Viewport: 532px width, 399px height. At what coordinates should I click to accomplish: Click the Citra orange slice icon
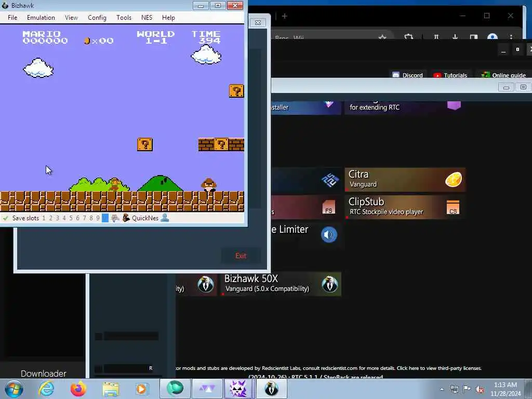click(x=453, y=179)
